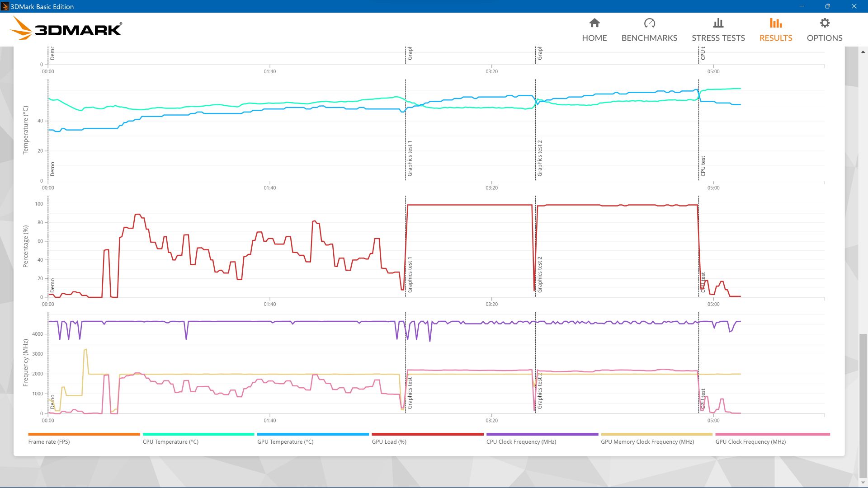This screenshot has height=488, width=868.
Task: Select the STRESS TESTS tab label
Action: pos(718,38)
